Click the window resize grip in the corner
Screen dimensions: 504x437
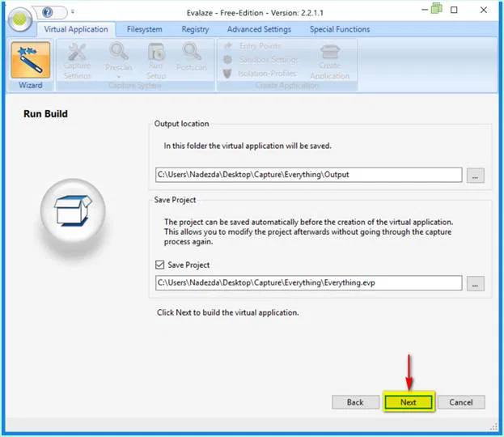[493, 426]
